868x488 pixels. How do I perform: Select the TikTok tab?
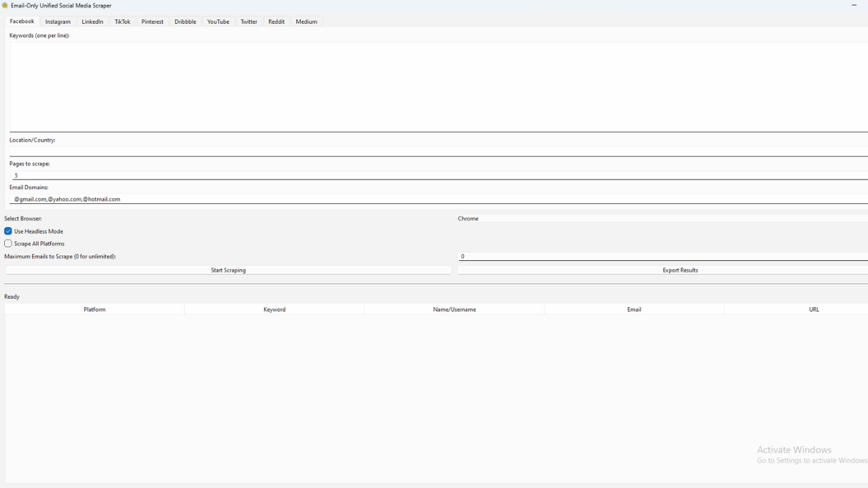(122, 21)
